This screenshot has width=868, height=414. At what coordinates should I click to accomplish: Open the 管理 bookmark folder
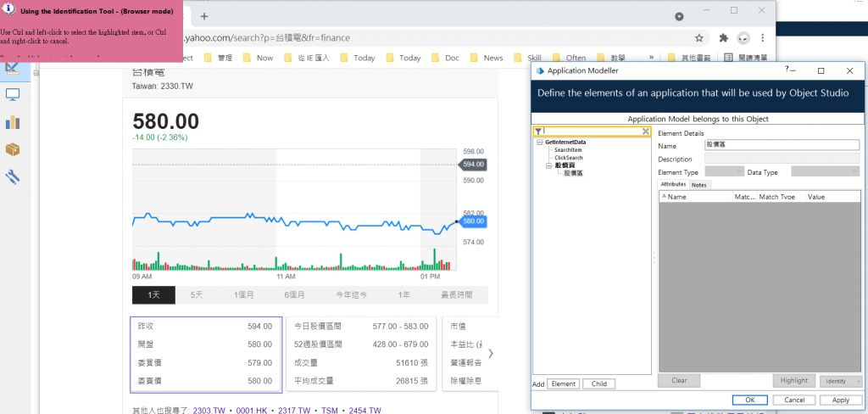[219, 58]
